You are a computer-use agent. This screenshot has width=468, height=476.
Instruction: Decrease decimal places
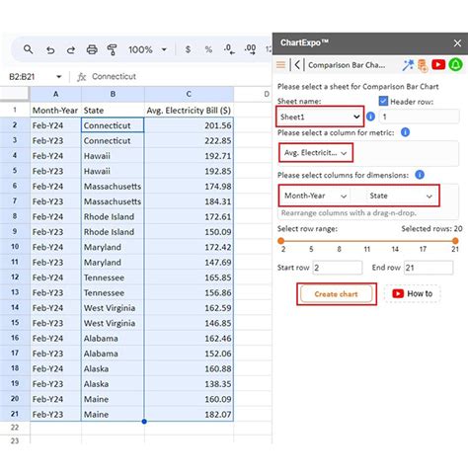click(229, 49)
